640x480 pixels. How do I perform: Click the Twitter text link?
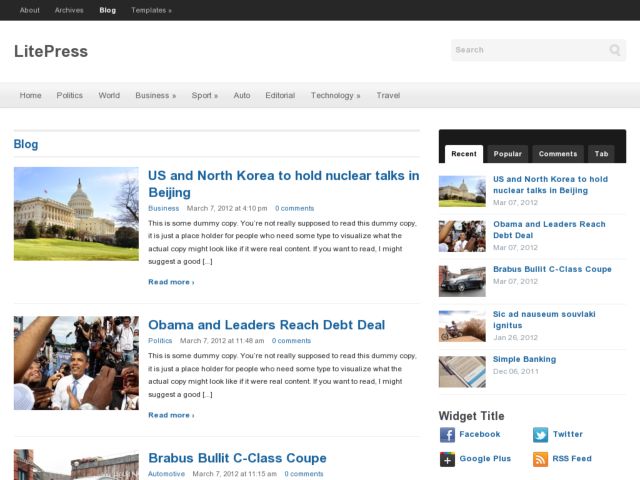point(568,434)
